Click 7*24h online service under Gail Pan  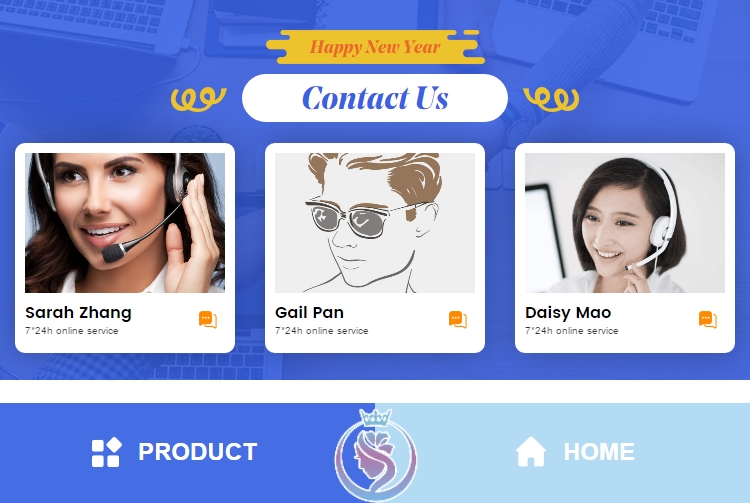pos(321,331)
